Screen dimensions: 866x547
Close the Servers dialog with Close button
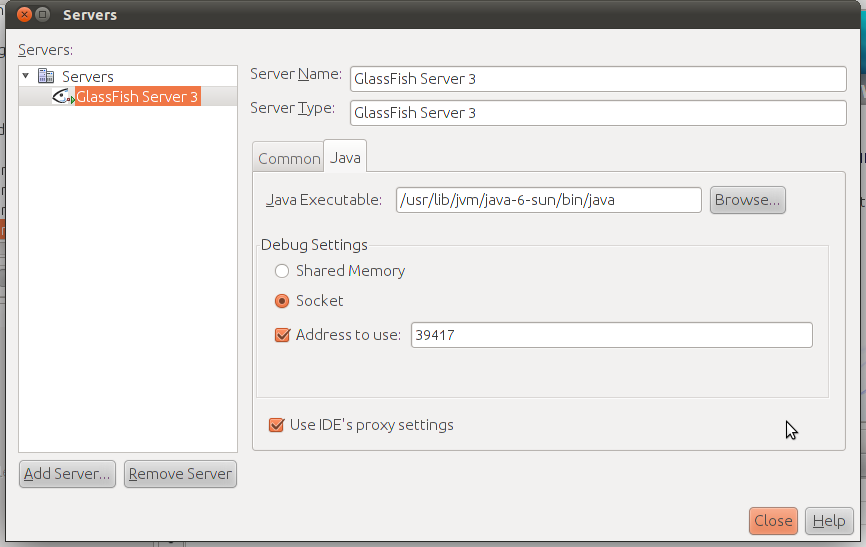tap(773, 521)
